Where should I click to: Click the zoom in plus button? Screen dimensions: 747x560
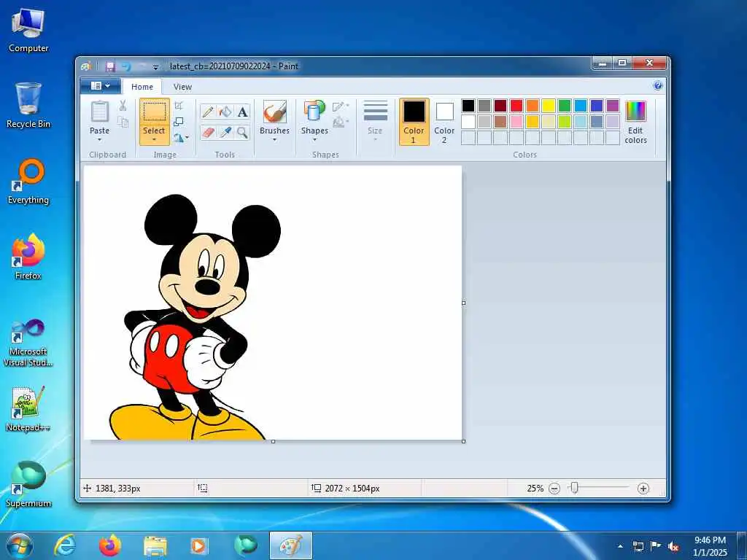click(643, 488)
